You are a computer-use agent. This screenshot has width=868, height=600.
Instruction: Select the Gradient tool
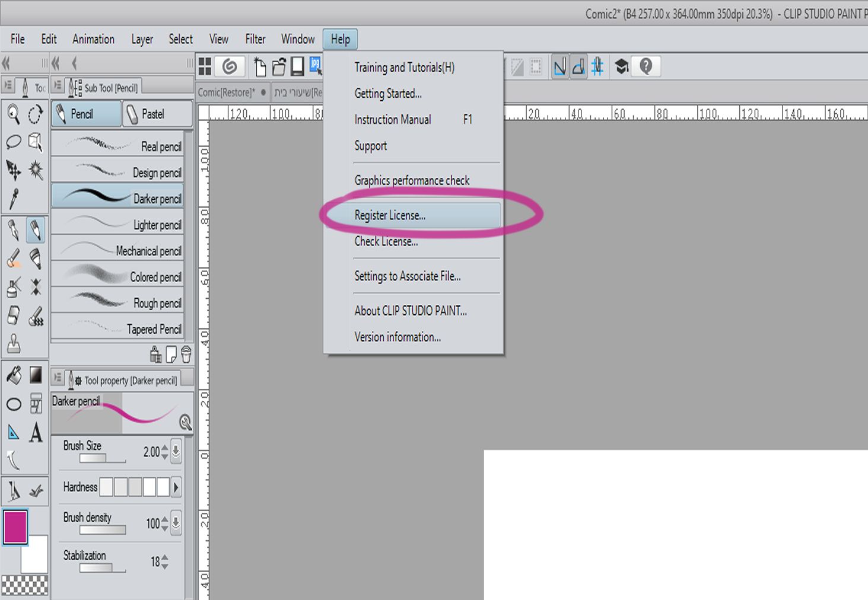tap(36, 375)
